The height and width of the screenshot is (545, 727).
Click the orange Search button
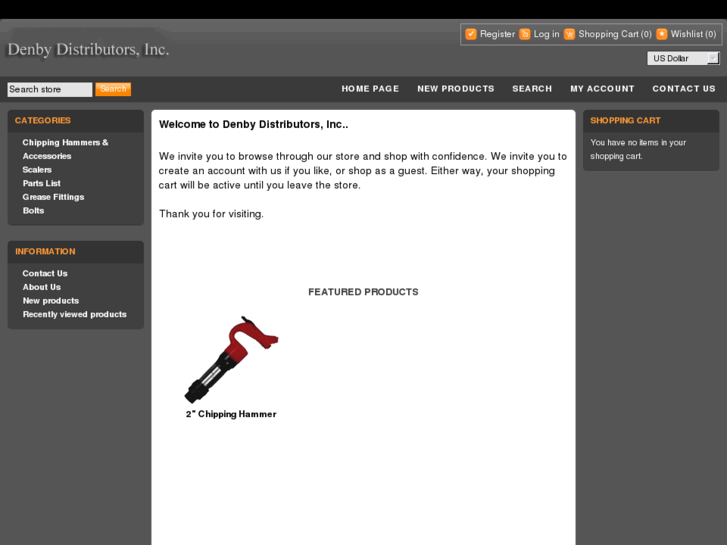point(113,89)
